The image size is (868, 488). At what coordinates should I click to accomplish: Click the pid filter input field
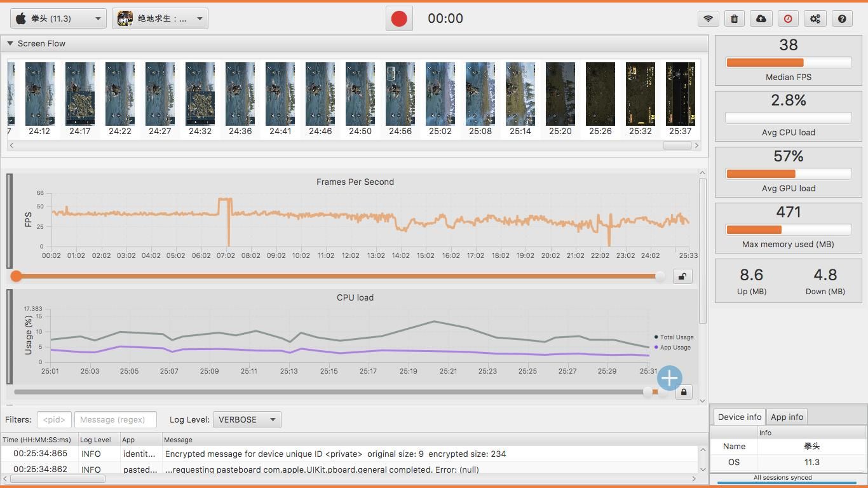click(54, 419)
